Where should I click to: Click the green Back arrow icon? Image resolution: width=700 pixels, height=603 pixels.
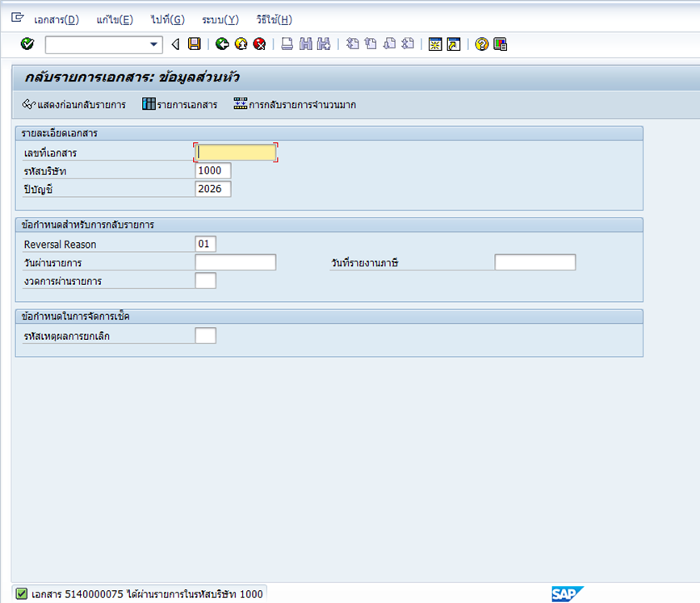(x=222, y=44)
